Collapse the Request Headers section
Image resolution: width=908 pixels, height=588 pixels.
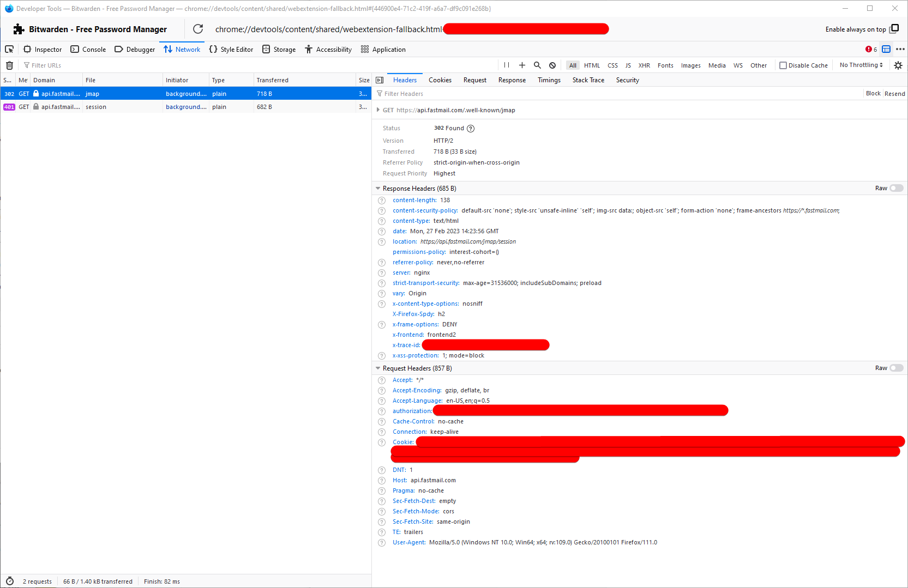[378, 368]
